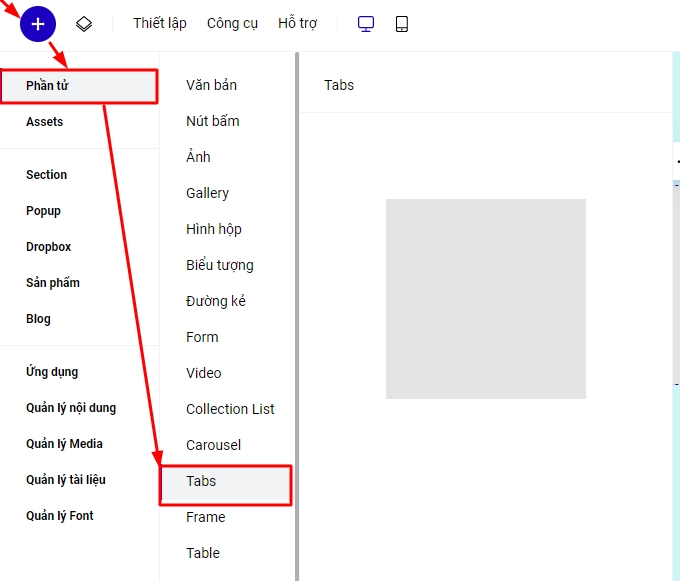680x581 pixels.
Task: Select the Nút bấm element
Action: pyautogui.click(x=213, y=122)
